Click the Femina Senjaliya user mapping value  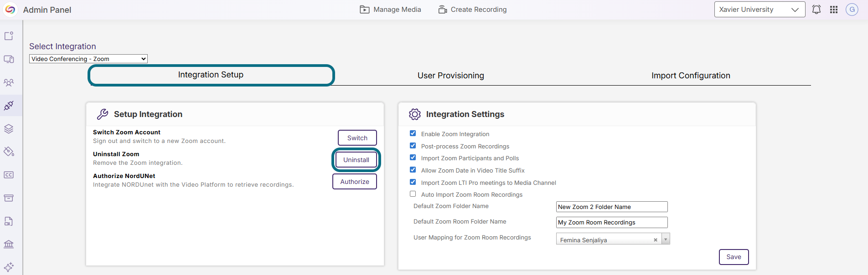pyautogui.click(x=584, y=240)
